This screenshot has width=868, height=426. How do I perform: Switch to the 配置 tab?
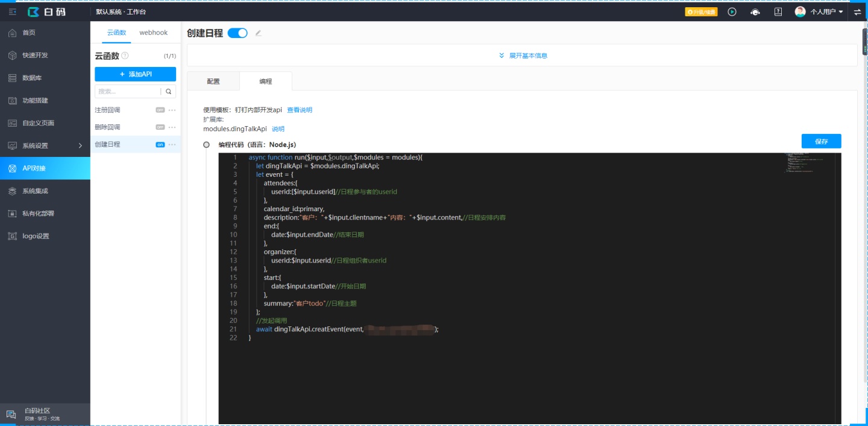[213, 81]
